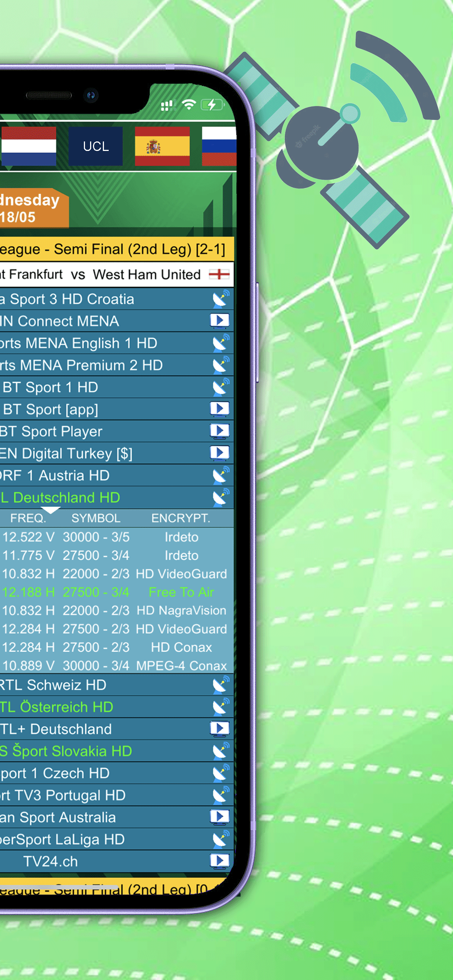Open TL+ Deutschland stream row
The width and height of the screenshot is (453, 980).
[116, 729]
